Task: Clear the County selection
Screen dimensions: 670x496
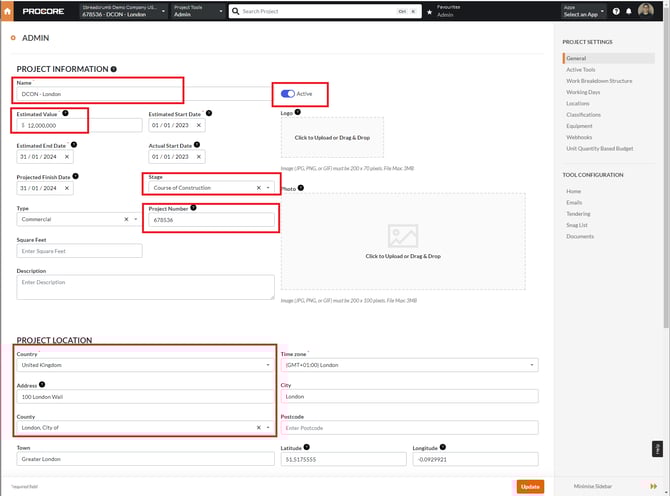Action: point(259,428)
